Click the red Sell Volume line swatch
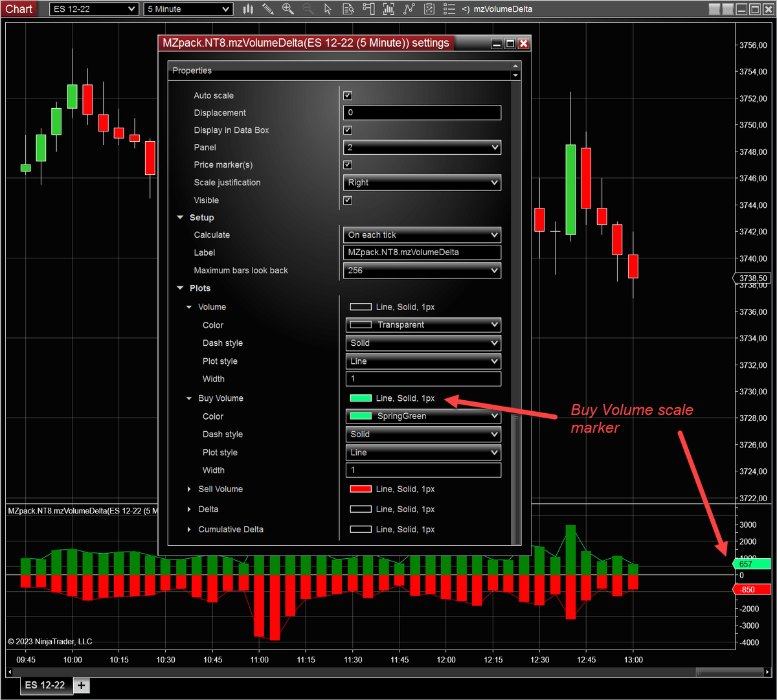 click(361, 489)
